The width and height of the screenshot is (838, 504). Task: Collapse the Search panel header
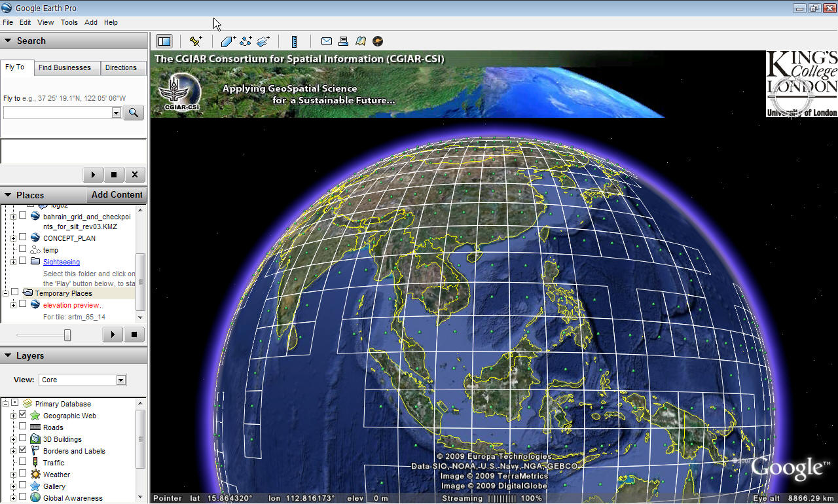pyautogui.click(x=73, y=41)
